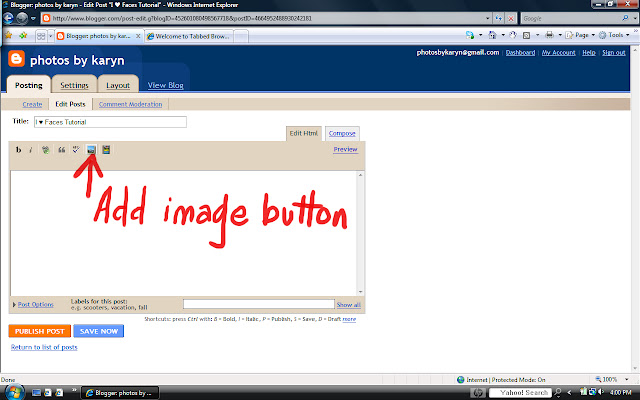Image resolution: width=640 pixels, height=400 pixels.
Task: Open the View Blog link
Action: tap(165, 85)
